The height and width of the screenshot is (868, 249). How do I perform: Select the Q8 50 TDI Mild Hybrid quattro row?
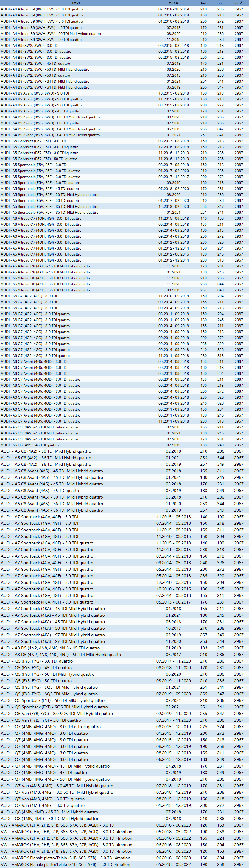[x=49, y=819]
